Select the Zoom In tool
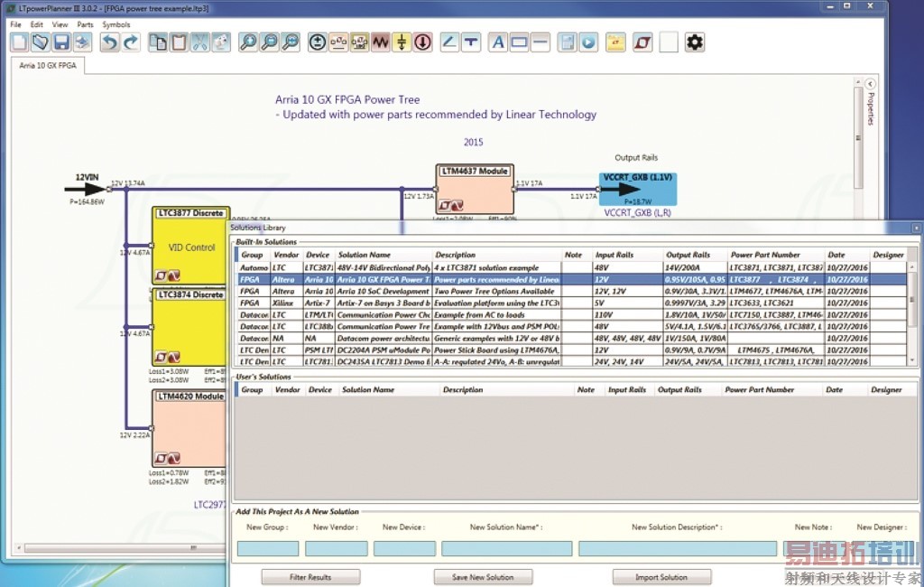The width and height of the screenshot is (924, 587). coord(248,42)
